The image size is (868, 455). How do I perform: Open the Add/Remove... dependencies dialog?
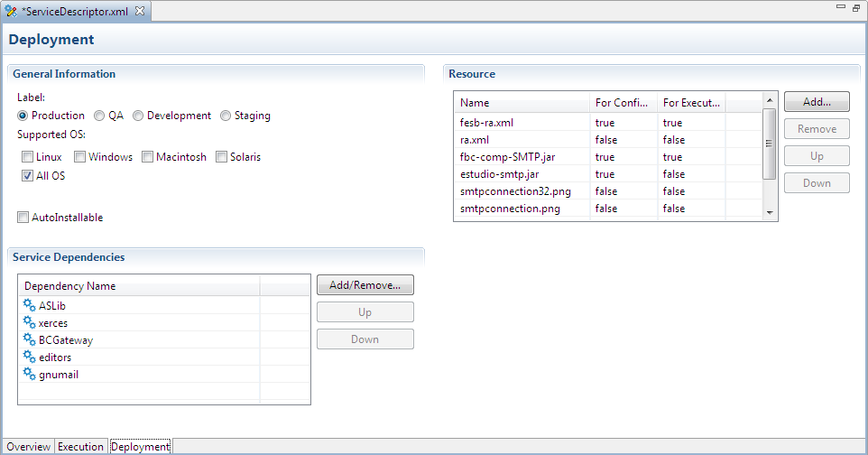[x=365, y=285]
